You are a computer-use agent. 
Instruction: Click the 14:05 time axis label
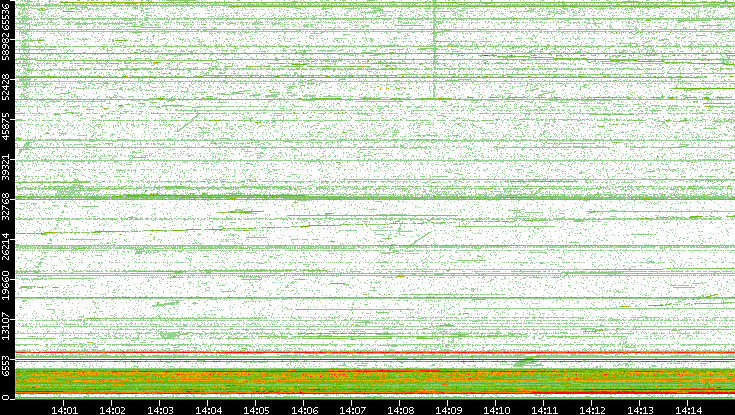pos(256,410)
